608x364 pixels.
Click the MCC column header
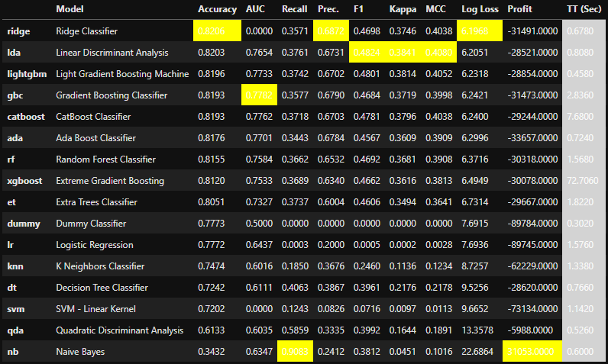435,9
